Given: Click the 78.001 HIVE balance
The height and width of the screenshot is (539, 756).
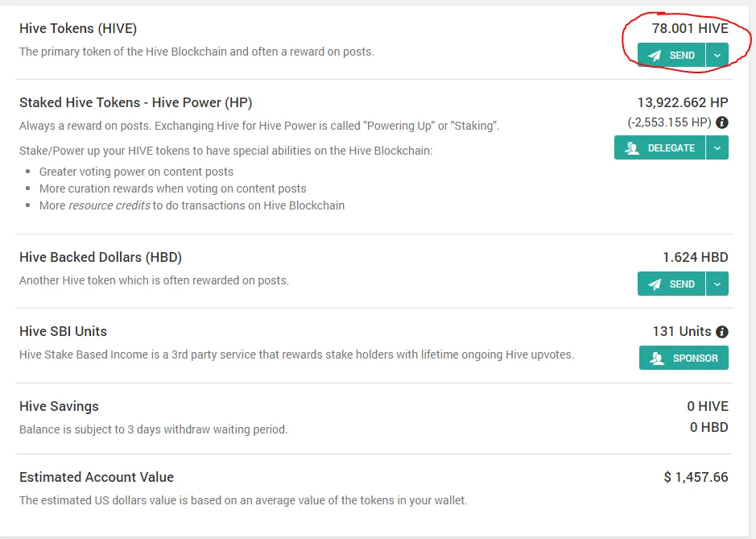Looking at the screenshot, I should click(x=690, y=28).
